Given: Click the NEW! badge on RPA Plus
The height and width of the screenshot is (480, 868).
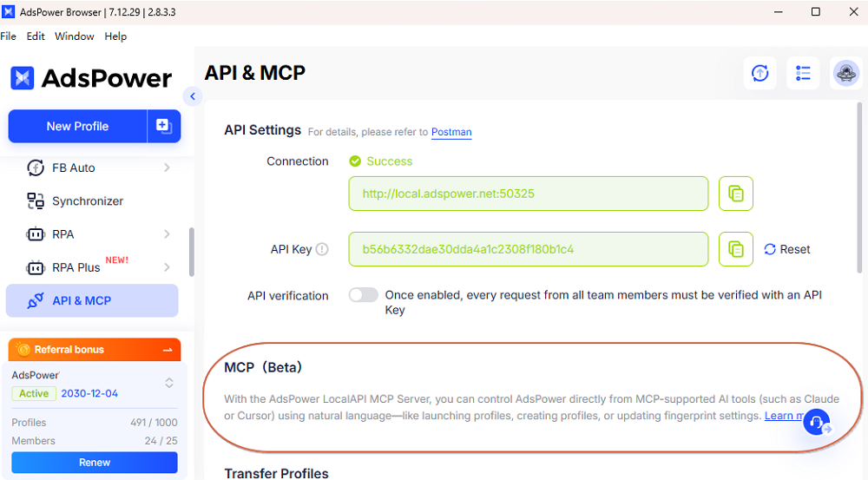Looking at the screenshot, I should tap(117, 260).
